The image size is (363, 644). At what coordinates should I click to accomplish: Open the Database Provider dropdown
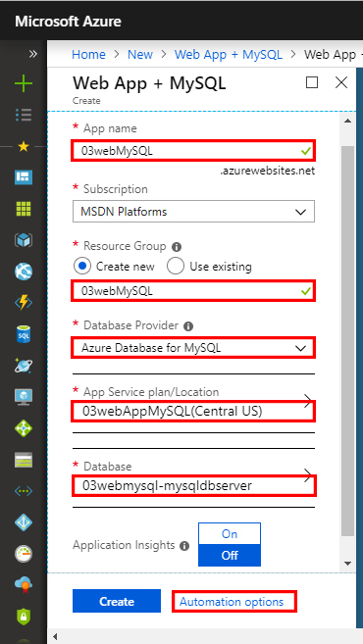pos(193,348)
